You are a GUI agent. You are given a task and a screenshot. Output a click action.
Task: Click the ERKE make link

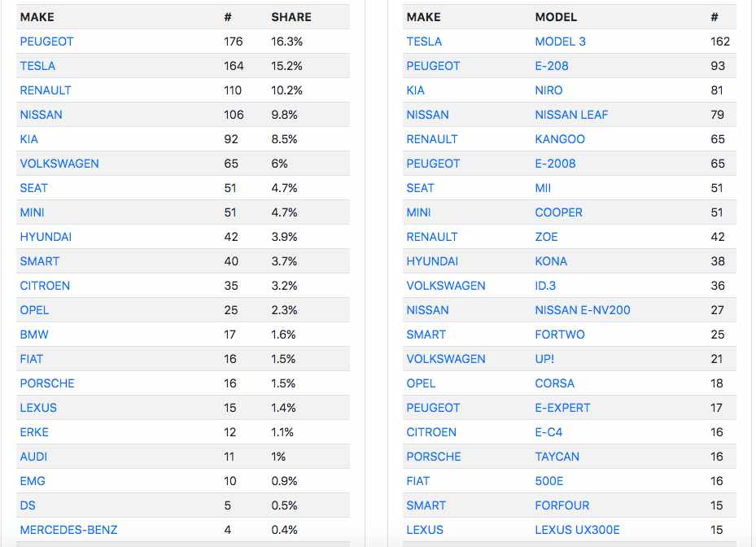click(34, 432)
